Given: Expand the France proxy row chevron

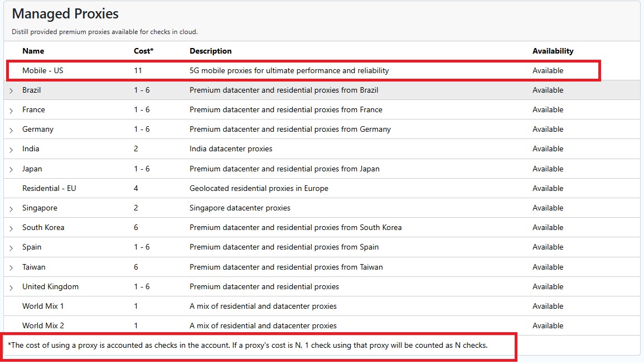Looking at the screenshot, I should (x=11, y=110).
